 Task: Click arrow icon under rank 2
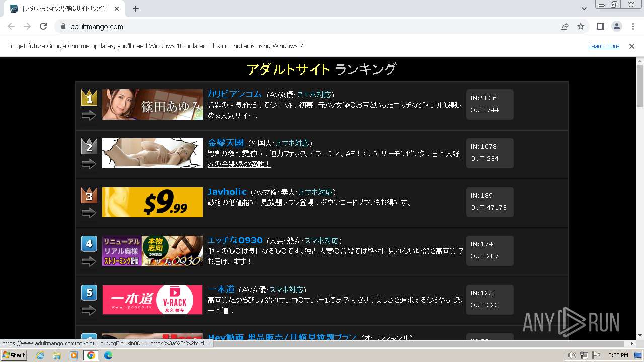pyautogui.click(x=89, y=164)
